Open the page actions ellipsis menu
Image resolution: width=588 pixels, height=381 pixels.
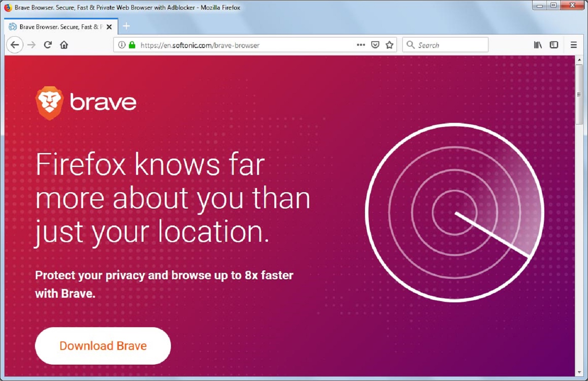pyautogui.click(x=360, y=45)
